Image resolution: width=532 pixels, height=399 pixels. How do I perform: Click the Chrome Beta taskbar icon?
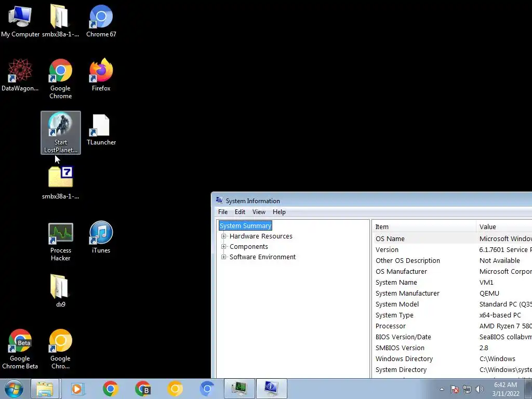142,389
